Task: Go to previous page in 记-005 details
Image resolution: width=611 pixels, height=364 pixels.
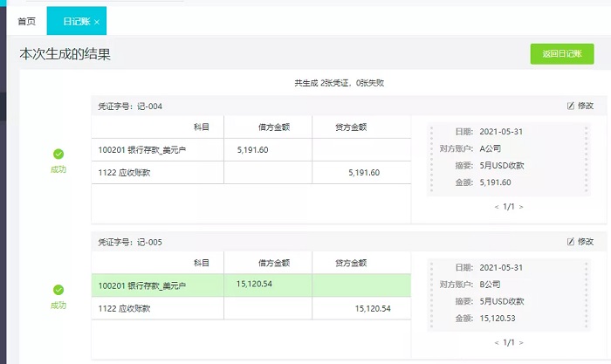Action: pos(497,343)
